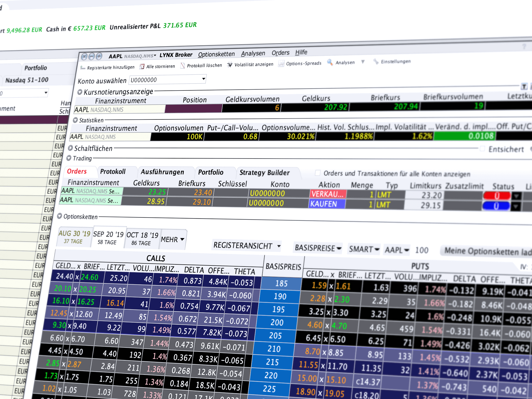This screenshot has width=532, height=399.
Task: Click VERKAUFEN action on first order
Action: tap(328, 194)
